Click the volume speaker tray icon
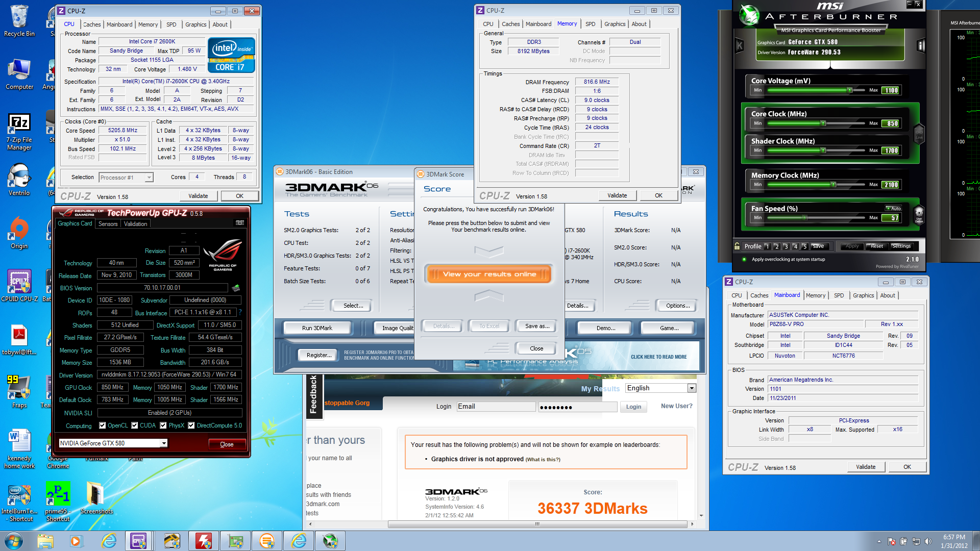Viewport: 980px width, 551px height. pyautogui.click(x=928, y=541)
